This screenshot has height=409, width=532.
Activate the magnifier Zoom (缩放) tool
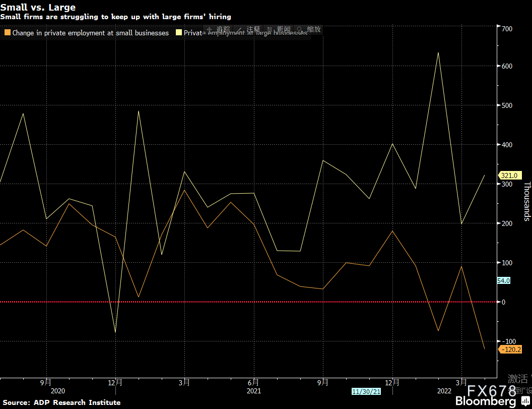point(300,30)
